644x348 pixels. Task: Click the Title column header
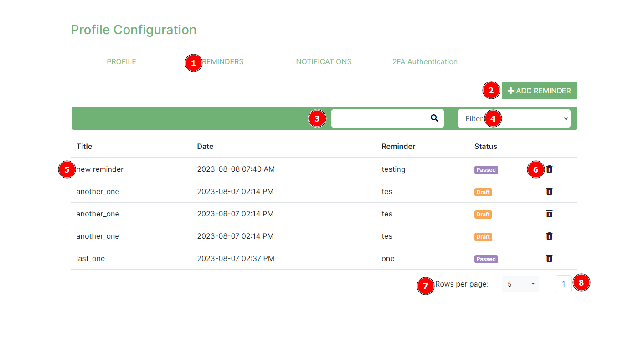[84, 146]
